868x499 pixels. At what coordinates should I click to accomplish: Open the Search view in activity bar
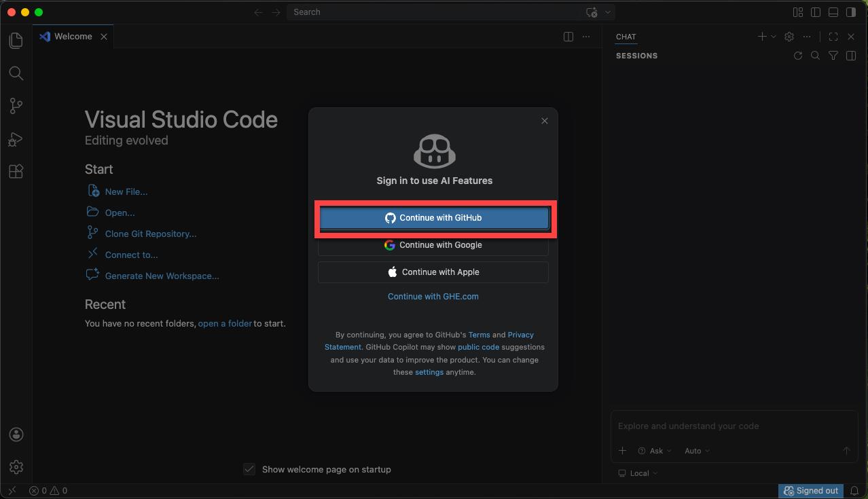[16, 73]
